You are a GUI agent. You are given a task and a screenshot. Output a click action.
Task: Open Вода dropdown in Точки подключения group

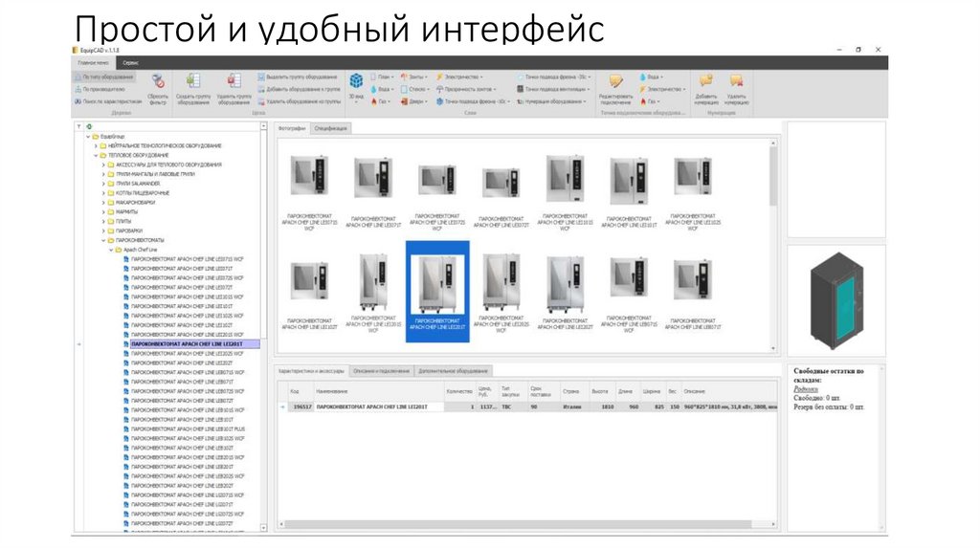pos(651,77)
